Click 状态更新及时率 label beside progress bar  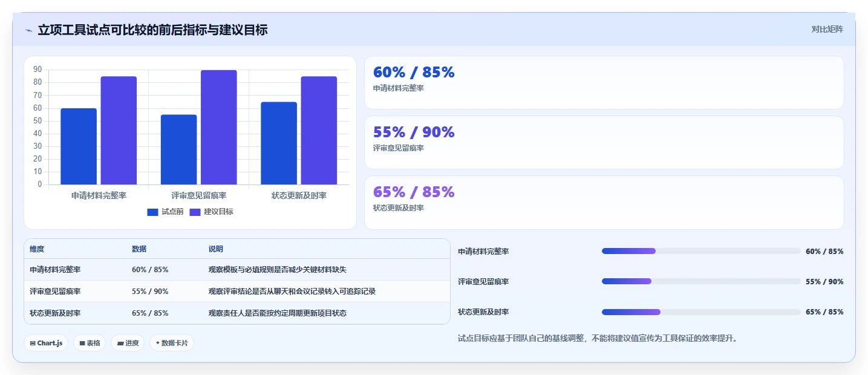483,312
